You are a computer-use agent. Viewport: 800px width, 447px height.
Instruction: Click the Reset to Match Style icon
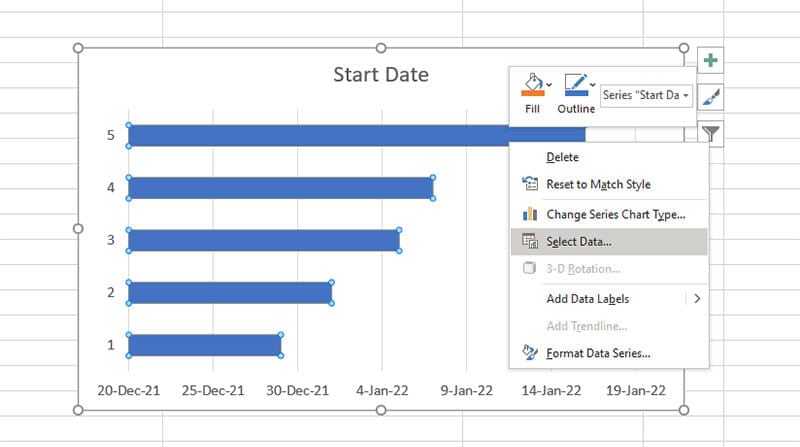click(x=530, y=183)
